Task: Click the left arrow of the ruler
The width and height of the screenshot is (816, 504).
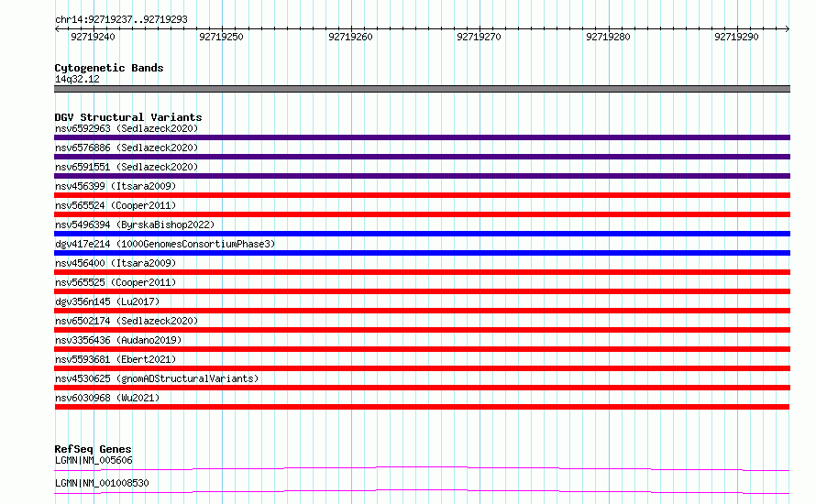Action: click(x=57, y=28)
